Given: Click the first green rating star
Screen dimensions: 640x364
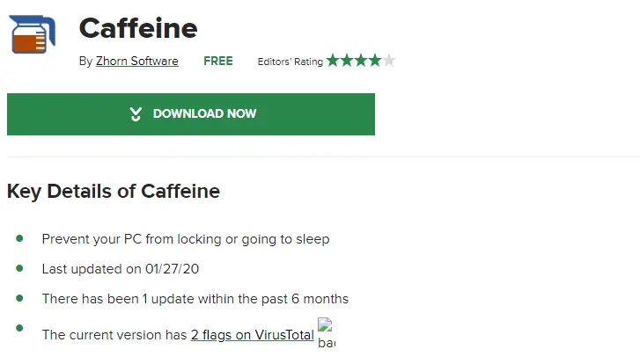Looking at the screenshot, I should [333, 61].
